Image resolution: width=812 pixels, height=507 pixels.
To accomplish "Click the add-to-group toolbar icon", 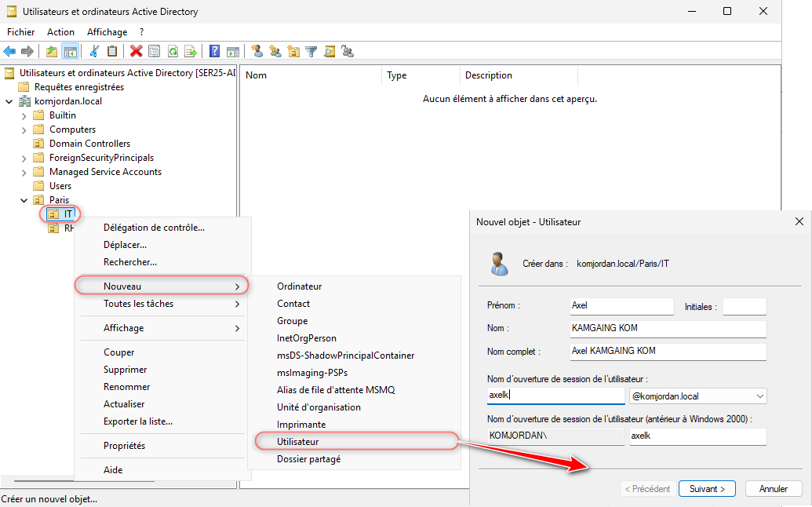I will (348, 51).
